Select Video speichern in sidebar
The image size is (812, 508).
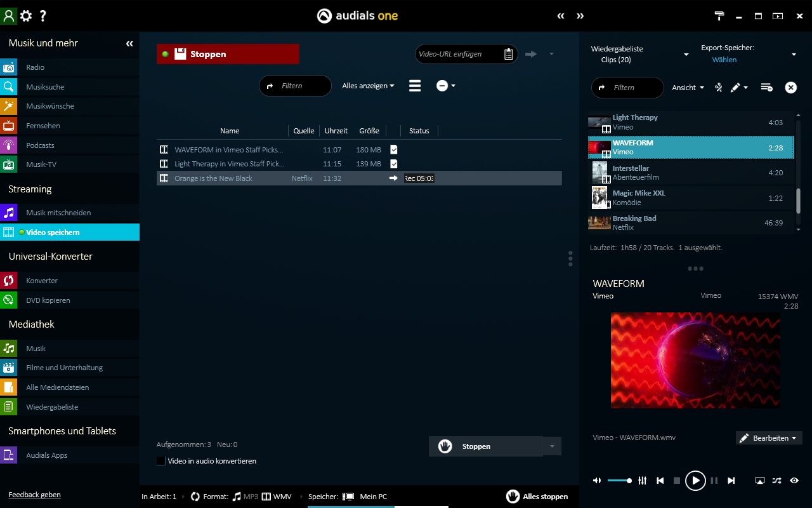point(70,232)
